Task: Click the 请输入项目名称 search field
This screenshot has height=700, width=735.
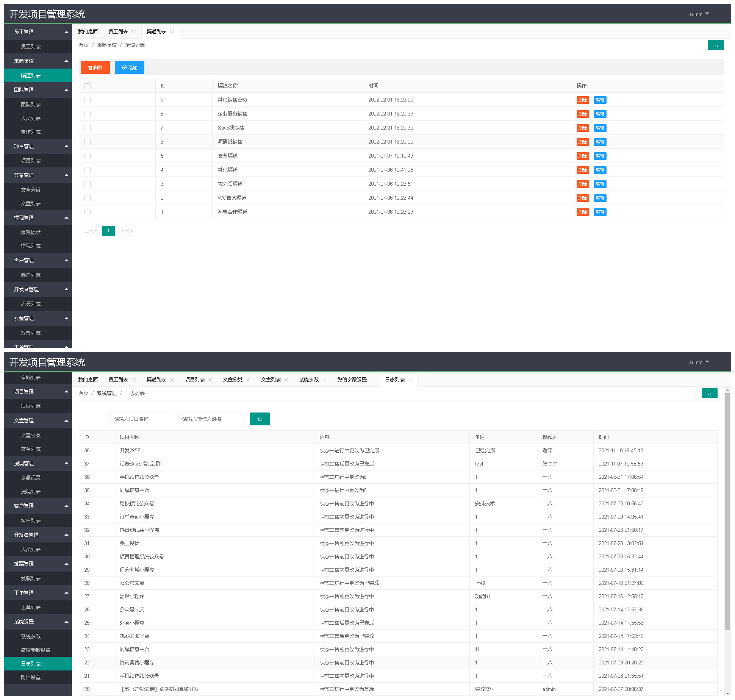Action: [142, 419]
